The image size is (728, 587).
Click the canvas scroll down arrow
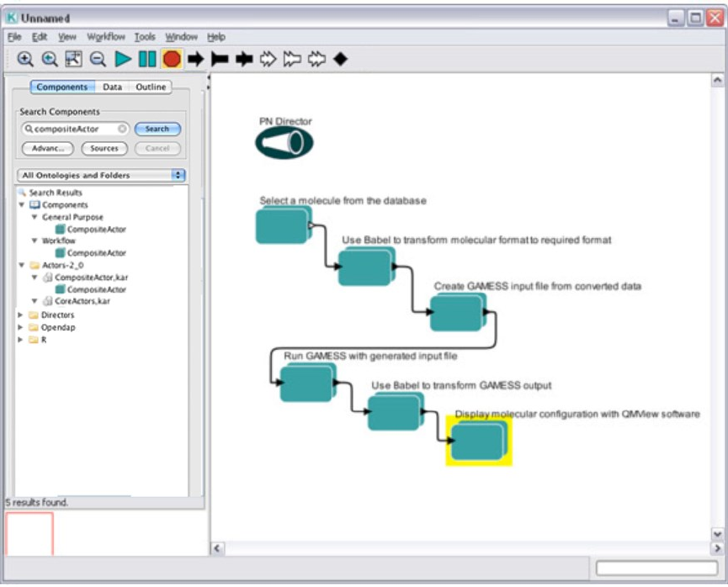tap(717, 534)
